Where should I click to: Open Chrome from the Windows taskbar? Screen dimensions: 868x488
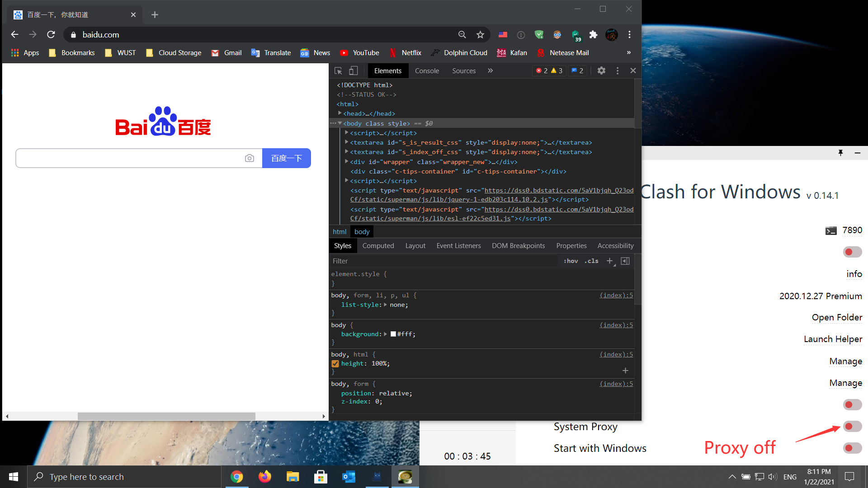(236, 477)
